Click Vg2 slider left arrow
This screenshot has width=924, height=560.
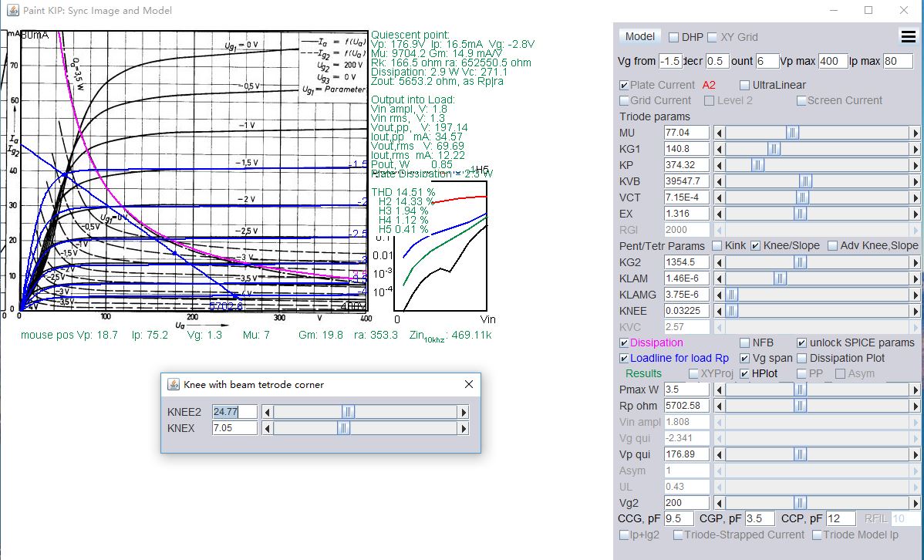(x=719, y=503)
